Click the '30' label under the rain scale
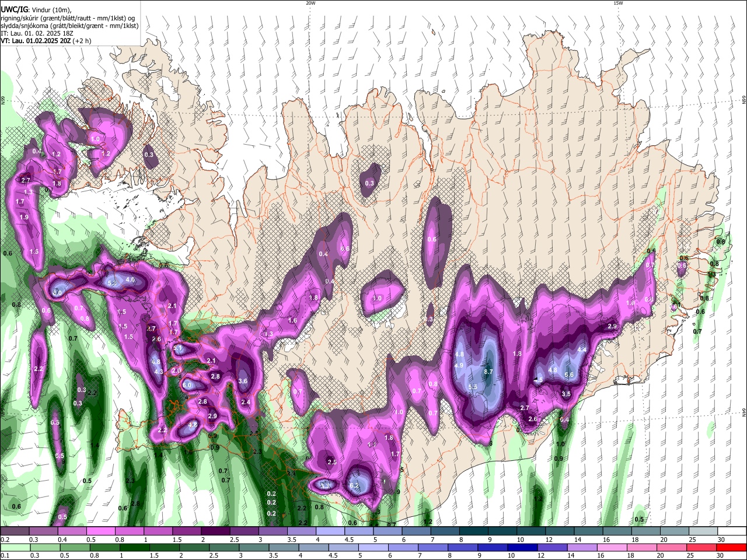The image size is (747, 560). (x=720, y=556)
